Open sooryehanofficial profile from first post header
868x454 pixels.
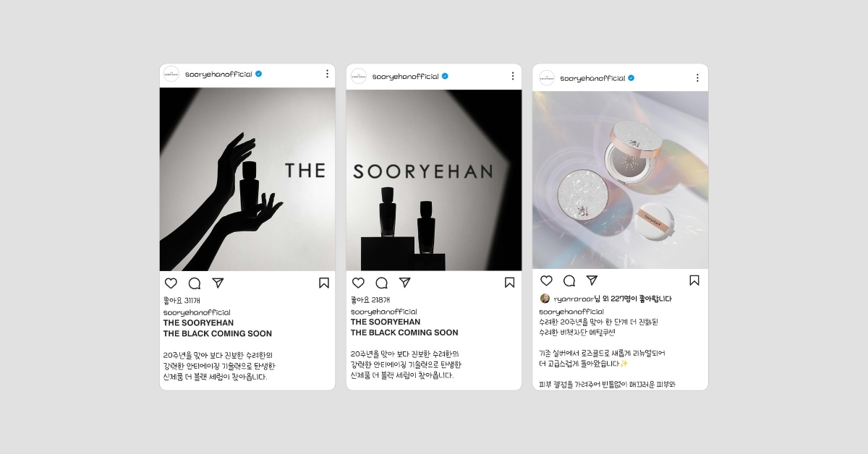(x=218, y=74)
